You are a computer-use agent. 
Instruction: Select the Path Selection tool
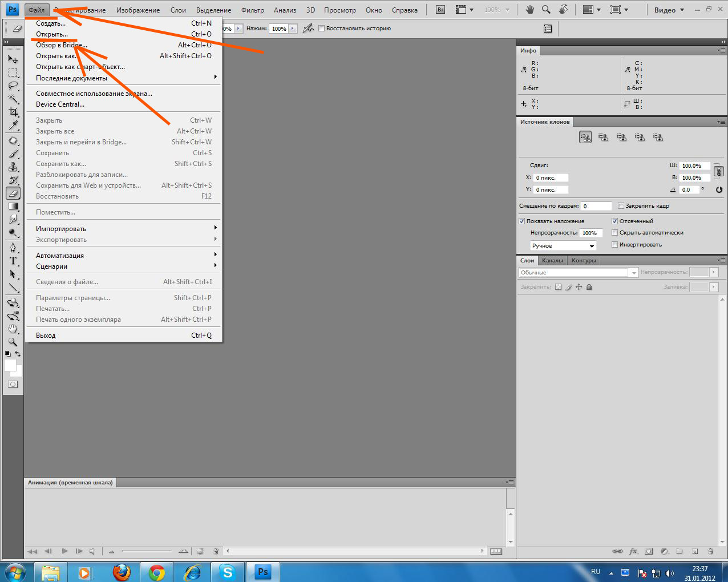[13, 274]
